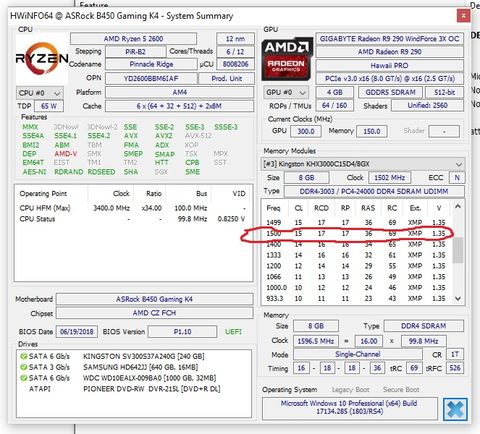This screenshot has width=480, height=434.
Task: Click the 12 nm process field
Action: point(235,39)
